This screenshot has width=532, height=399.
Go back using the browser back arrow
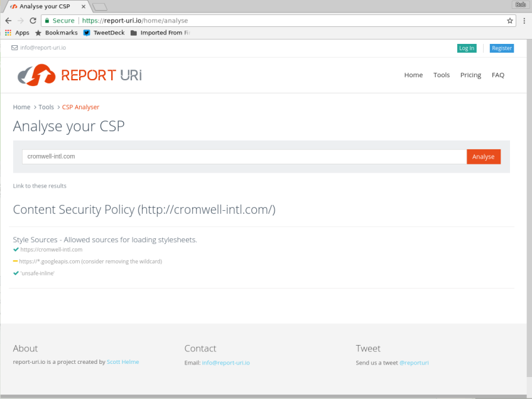pyautogui.click(x=9, y=21)
